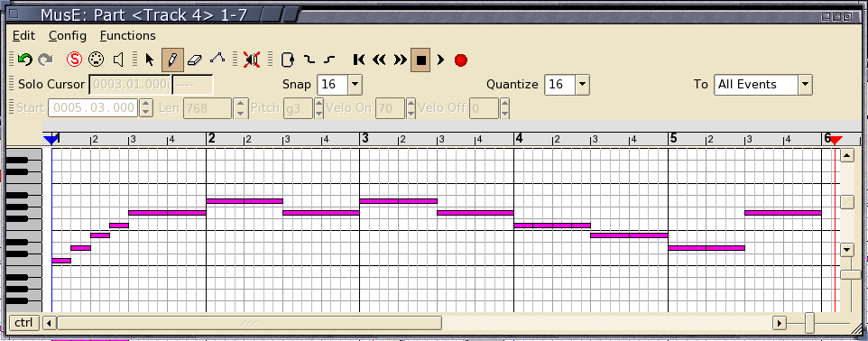The image size is (868, 341).
Task: Click the red Panic icon
Action: (252, 60)
